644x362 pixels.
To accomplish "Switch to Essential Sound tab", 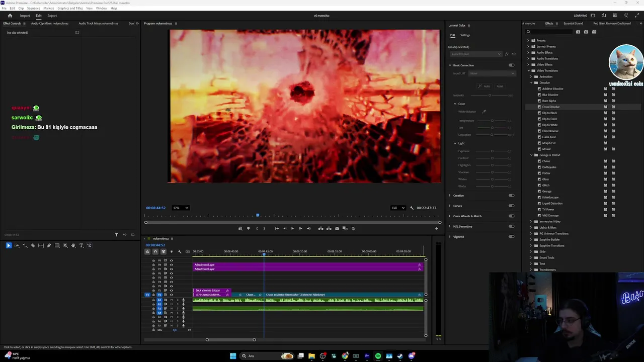I will click(x=573, y=23).
